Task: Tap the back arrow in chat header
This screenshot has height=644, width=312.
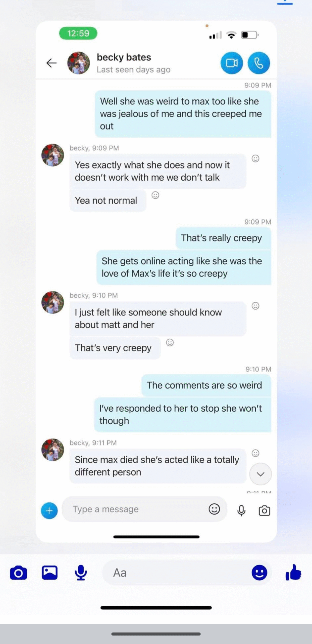Action: click(52, 63)
